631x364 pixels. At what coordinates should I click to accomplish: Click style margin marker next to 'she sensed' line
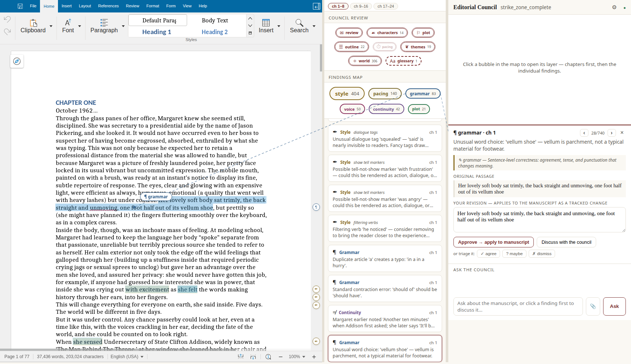[316, 341]
